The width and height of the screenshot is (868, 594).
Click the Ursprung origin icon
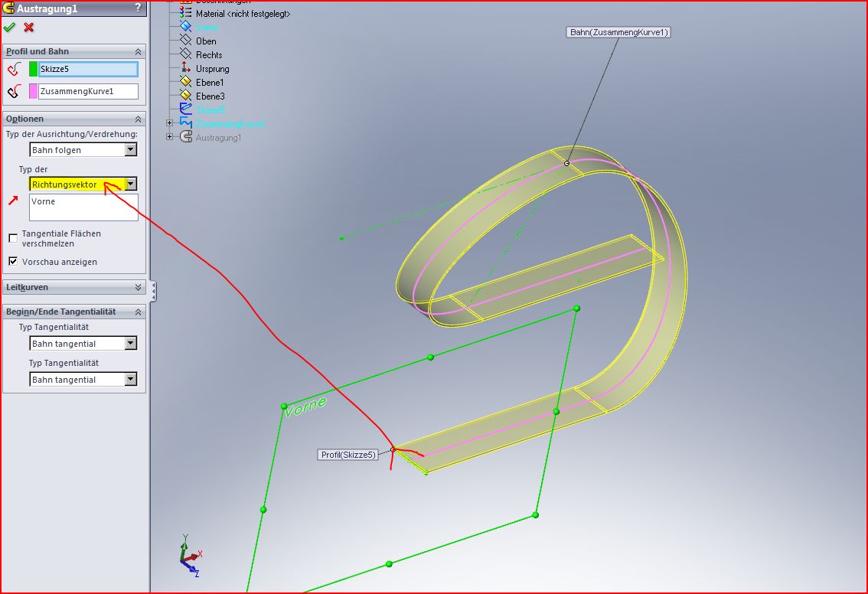point(185,67)
